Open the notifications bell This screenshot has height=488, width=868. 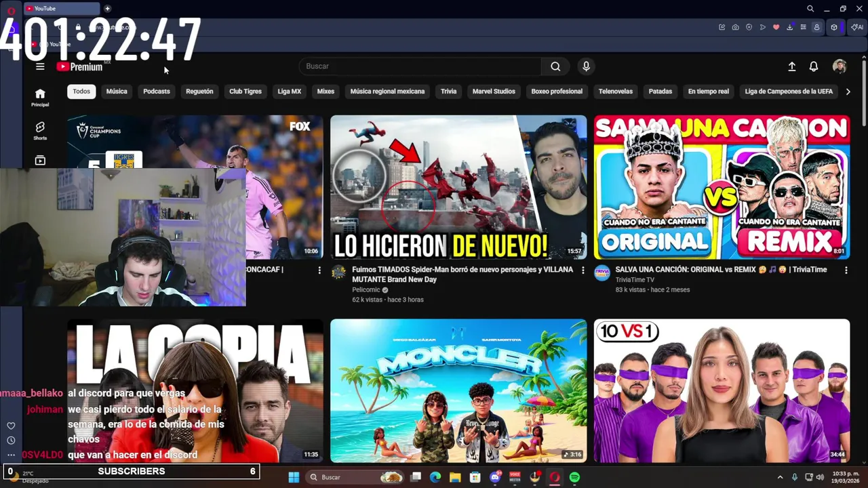[813, 66]
